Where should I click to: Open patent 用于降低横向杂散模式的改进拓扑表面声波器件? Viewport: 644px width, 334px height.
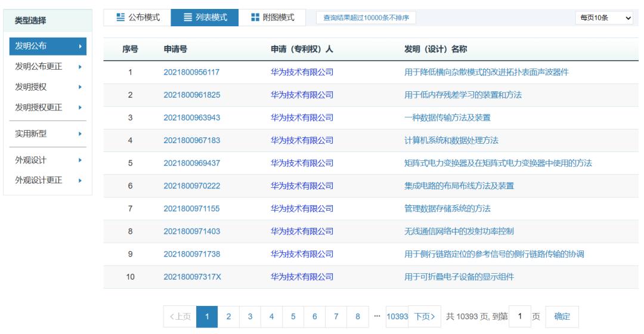tap(487, 72)
